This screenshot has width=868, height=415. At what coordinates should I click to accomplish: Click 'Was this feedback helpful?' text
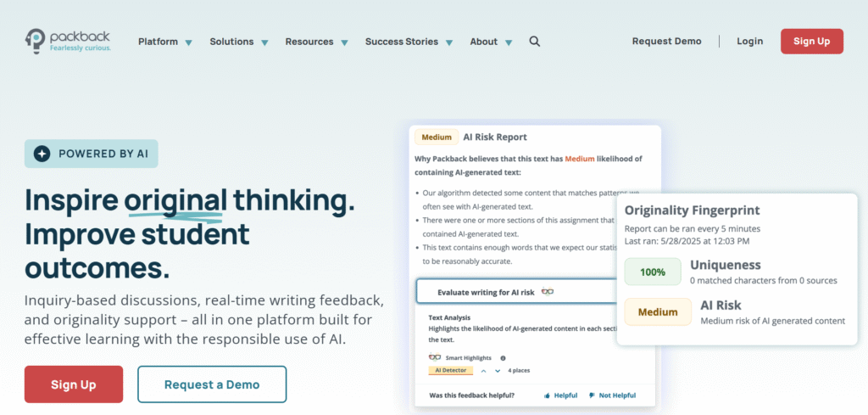point(471,395)
